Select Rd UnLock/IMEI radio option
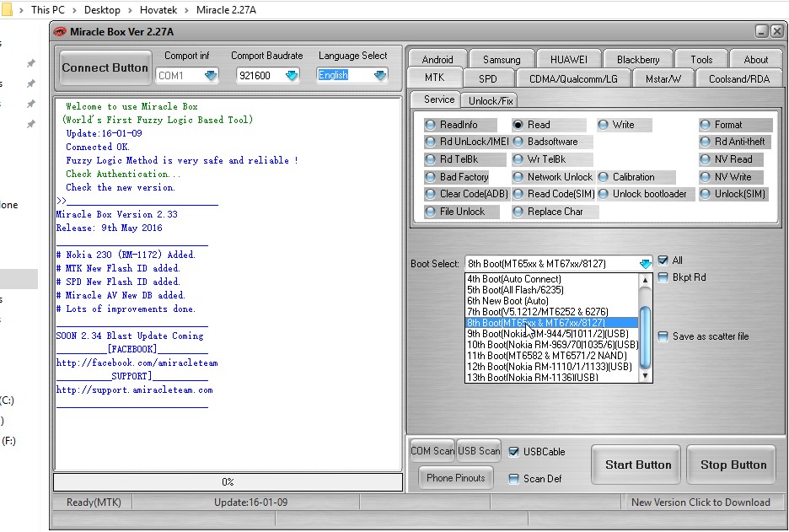The height and width of the screenshot is (532, 789). (x=466, y=142)
